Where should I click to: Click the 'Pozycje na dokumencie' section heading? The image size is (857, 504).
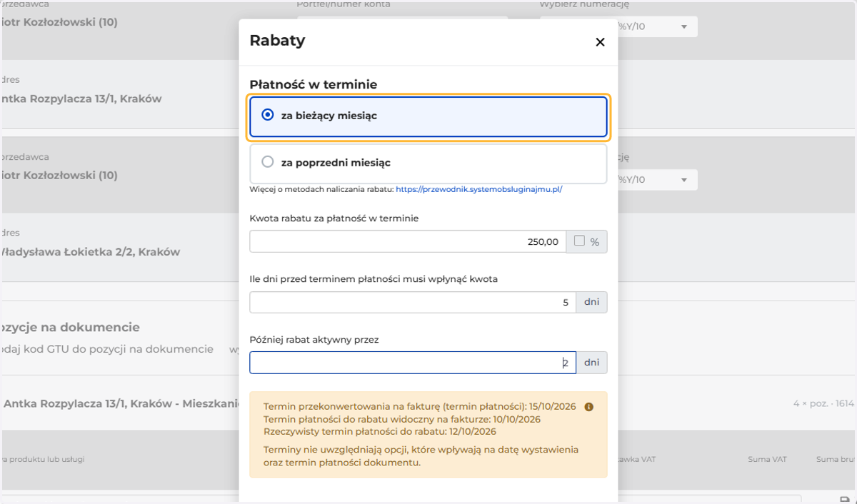[70, 327]
